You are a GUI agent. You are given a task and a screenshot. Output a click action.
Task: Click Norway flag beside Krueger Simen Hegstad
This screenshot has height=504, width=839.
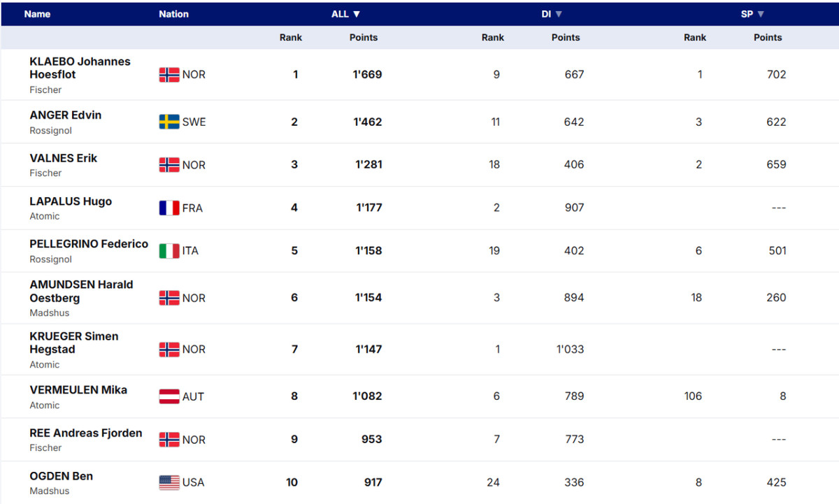coord(169,350)
